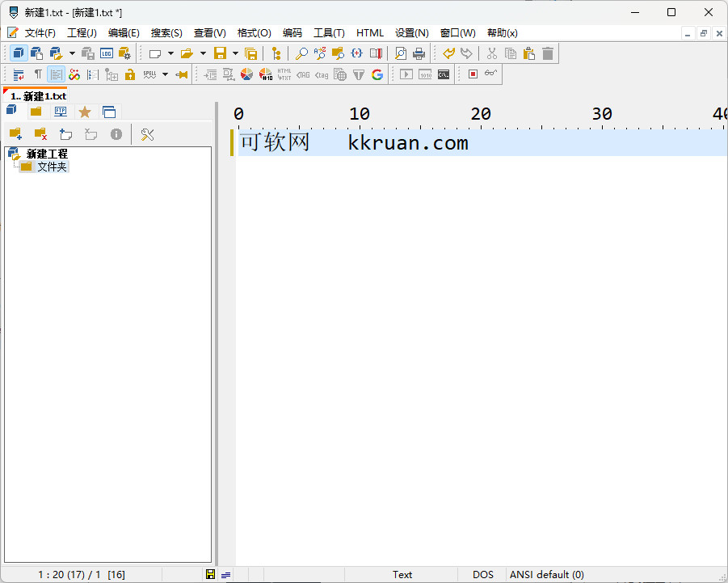The height and width of the screenshot is (583, 728).
Task: Open the 搜索(S) menu
Action: pyautogui.click(x=166, y=33)
